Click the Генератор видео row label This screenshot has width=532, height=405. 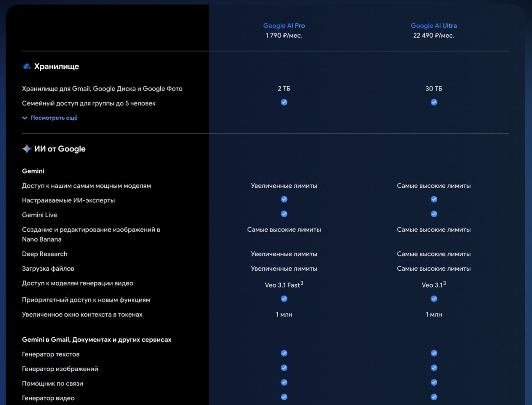point(48,398)
